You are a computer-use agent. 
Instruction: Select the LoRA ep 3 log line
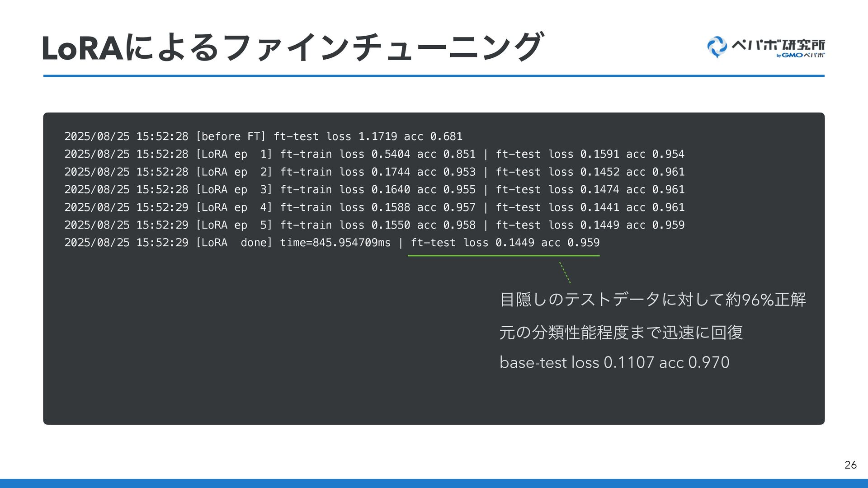[374, 190]
